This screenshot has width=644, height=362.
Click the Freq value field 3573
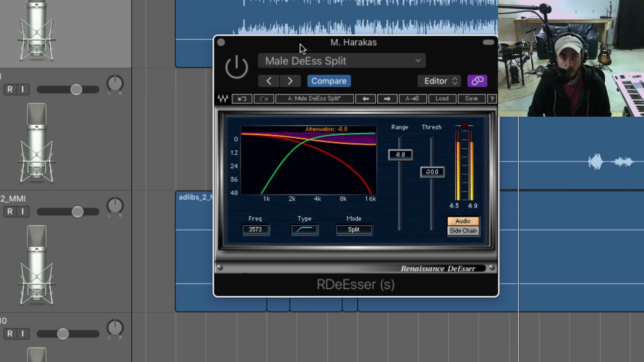255,230
